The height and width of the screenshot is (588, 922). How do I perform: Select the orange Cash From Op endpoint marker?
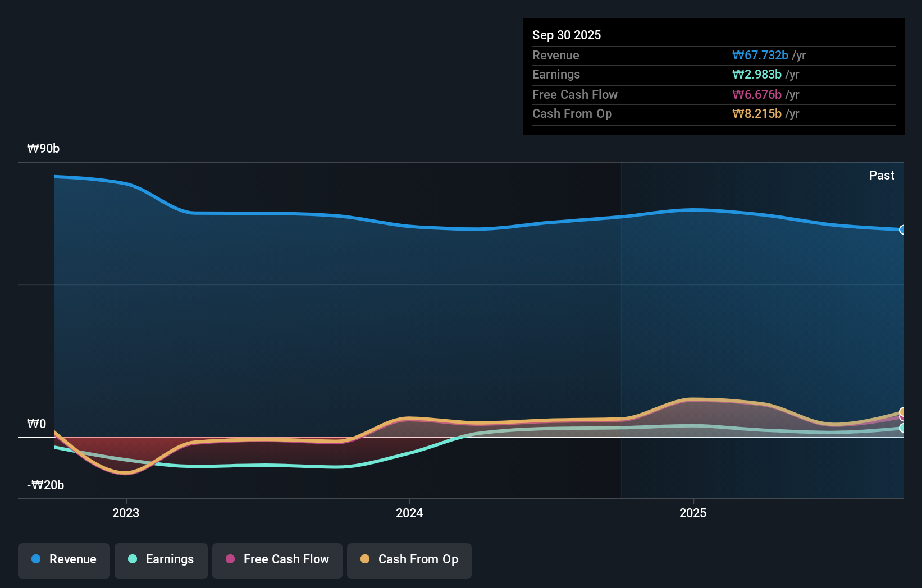[902, 411]
